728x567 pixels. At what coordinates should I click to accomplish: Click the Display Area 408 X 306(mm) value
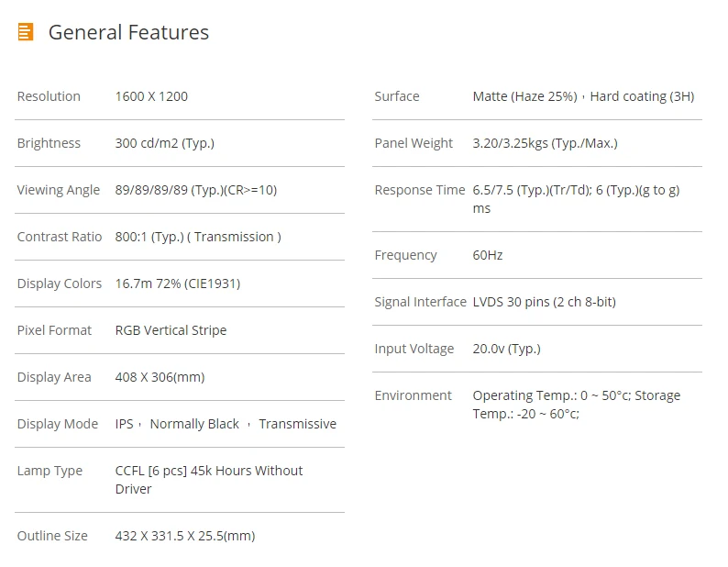pos(160,377)
